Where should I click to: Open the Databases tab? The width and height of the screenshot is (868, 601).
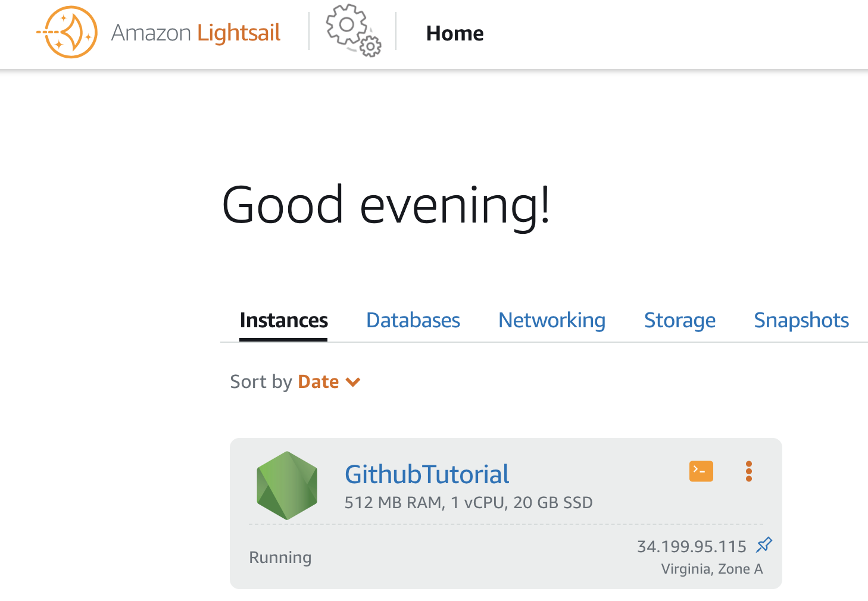[x=413, y=321]
